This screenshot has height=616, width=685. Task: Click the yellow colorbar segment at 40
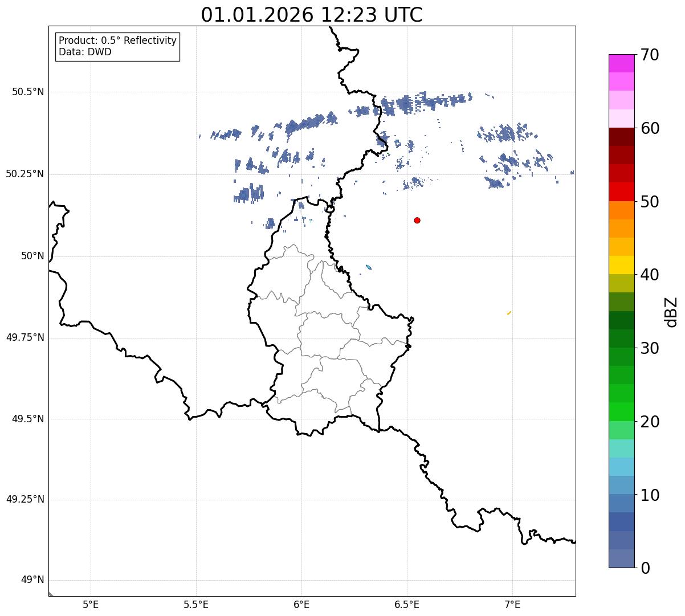[621, 265]
